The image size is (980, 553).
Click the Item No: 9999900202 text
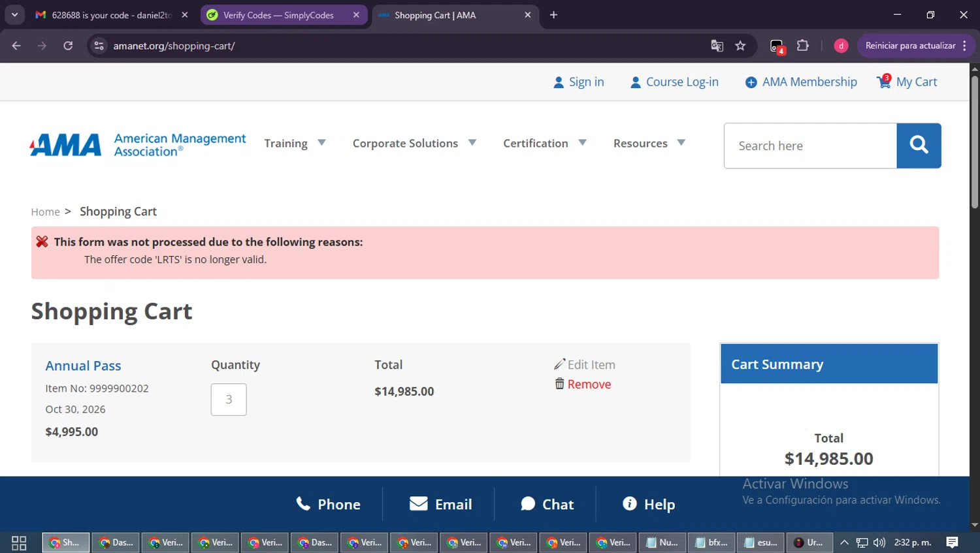point(97,388)
